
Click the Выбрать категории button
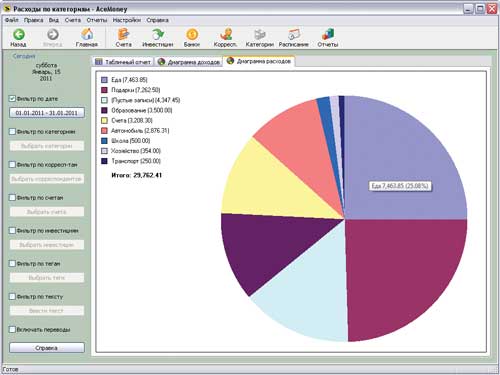[x=47, y=146]
